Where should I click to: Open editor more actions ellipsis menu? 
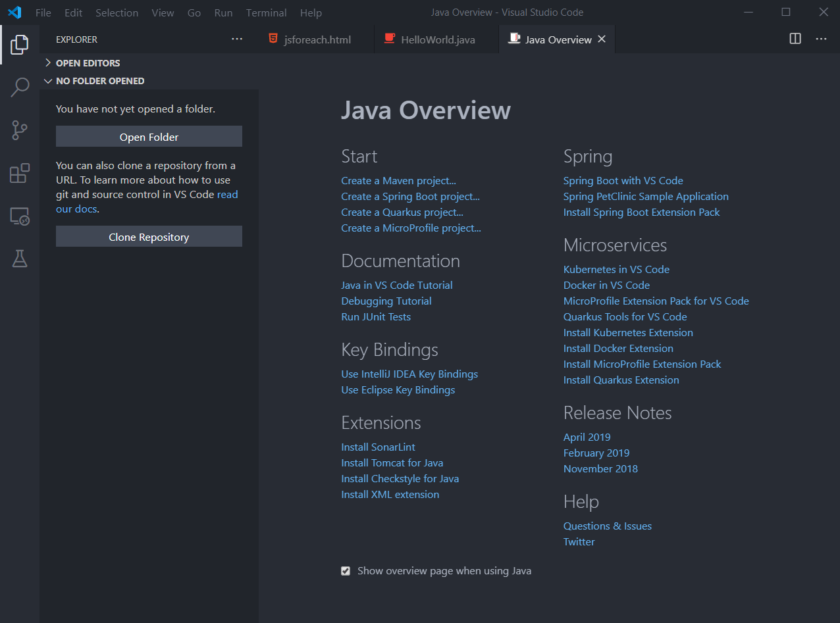[821, 39]
